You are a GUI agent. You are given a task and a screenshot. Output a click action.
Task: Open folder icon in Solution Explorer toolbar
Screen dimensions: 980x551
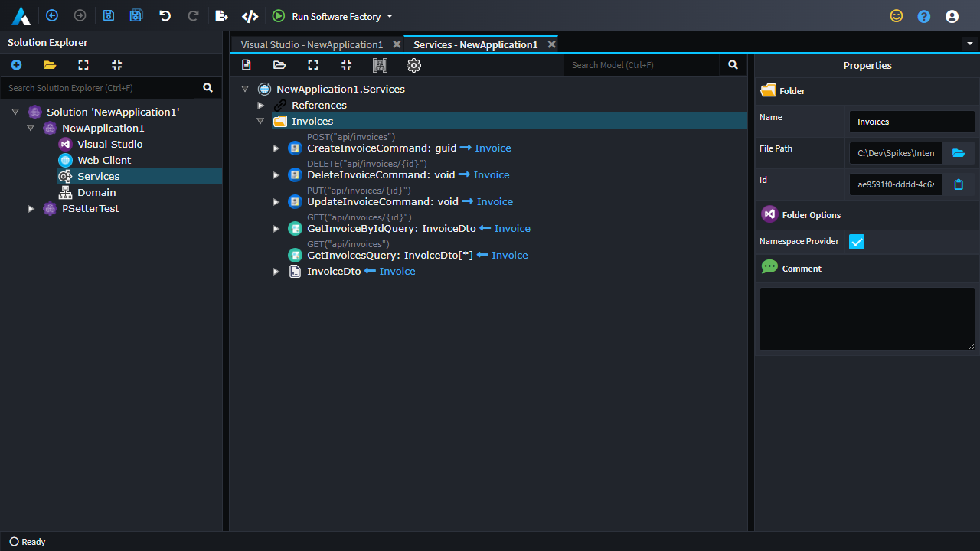coord(50,65)
